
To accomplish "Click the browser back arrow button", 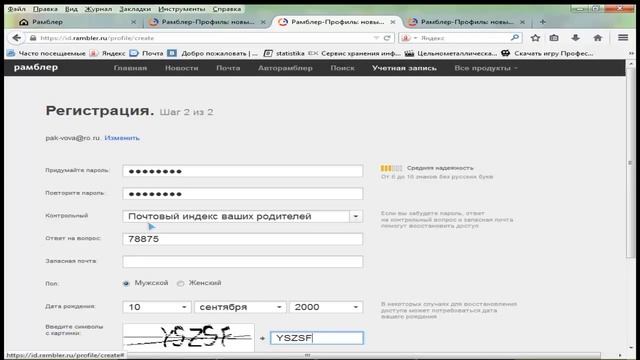I will [x=16, y=38].
